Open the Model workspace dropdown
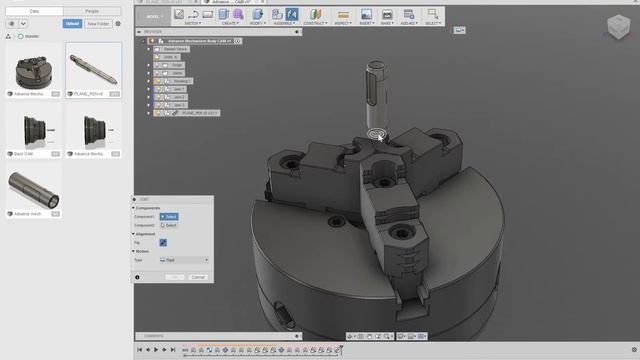Screen dimensions: 640x360 154,16
